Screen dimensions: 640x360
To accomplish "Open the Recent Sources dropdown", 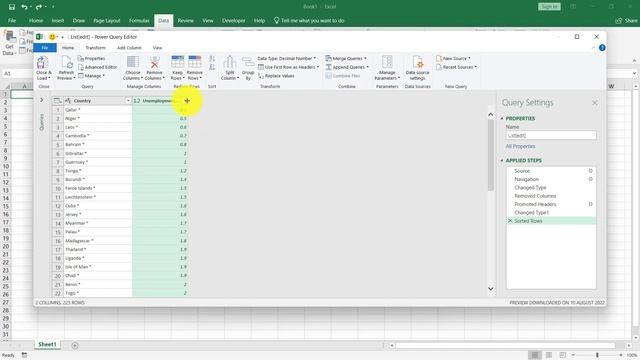I will 457,67.
